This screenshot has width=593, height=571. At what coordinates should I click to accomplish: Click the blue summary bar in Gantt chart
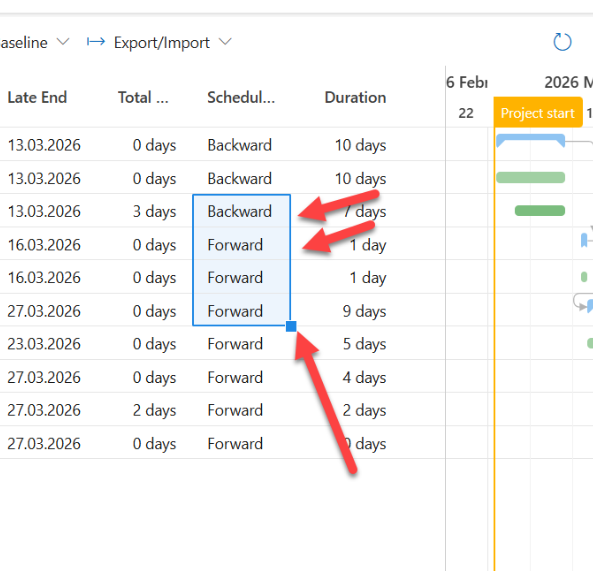click(x=530, y=140)
